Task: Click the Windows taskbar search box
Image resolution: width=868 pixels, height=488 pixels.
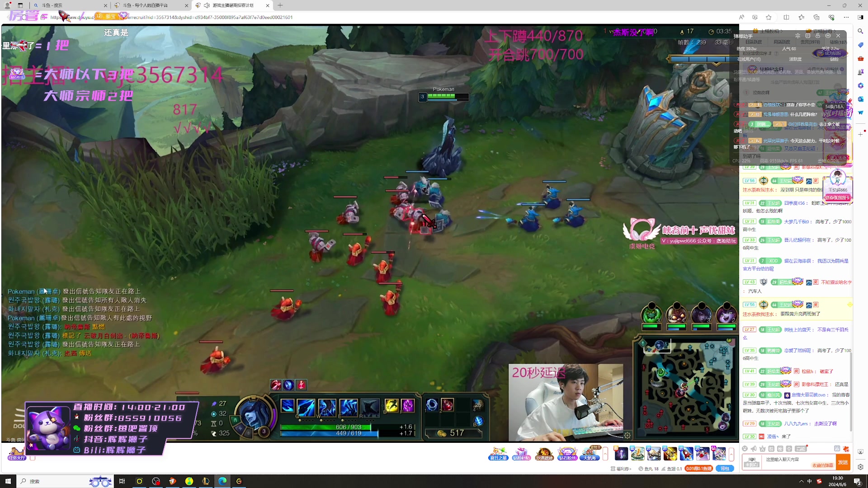Action: tap(66, 481)
